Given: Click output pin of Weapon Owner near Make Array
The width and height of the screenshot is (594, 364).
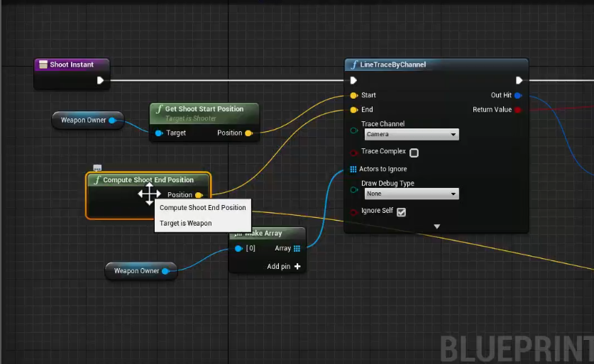Looking at the screenshot, I should [x=165, y=271].
